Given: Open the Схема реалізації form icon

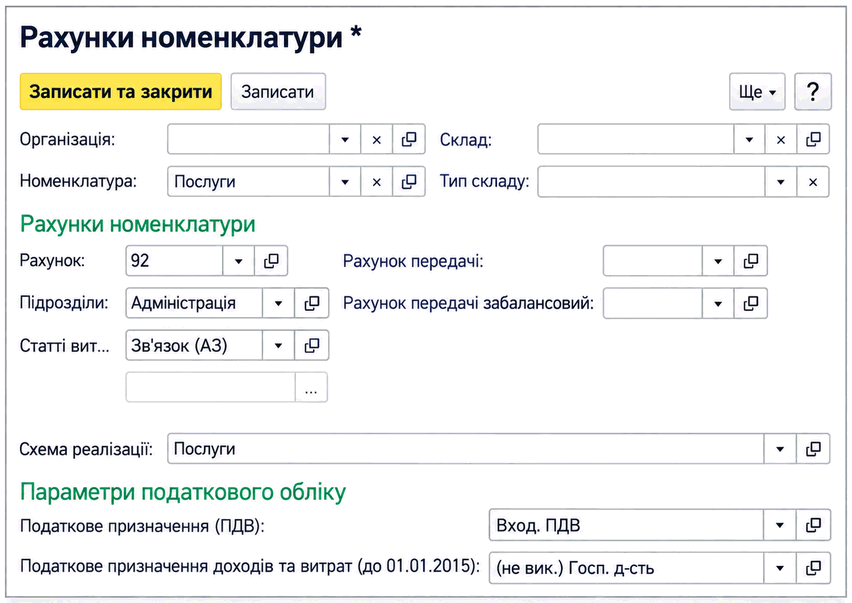Looking at the screenshot, I should [x=813, y=449].
